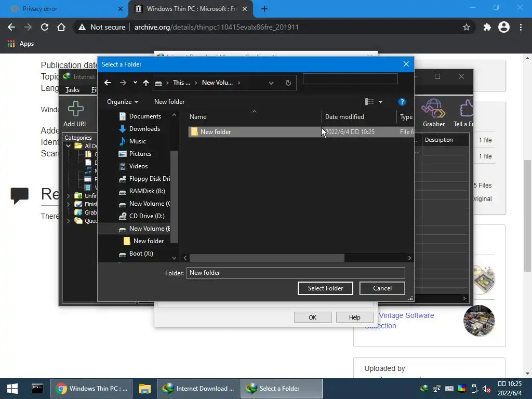Expand Unfinished category in IDM tree
The height and width of the screenshot is (399, 532).
click(68, 196)
